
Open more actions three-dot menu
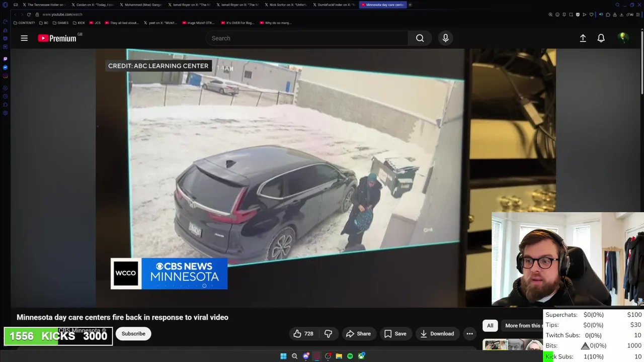click(469, 333)
